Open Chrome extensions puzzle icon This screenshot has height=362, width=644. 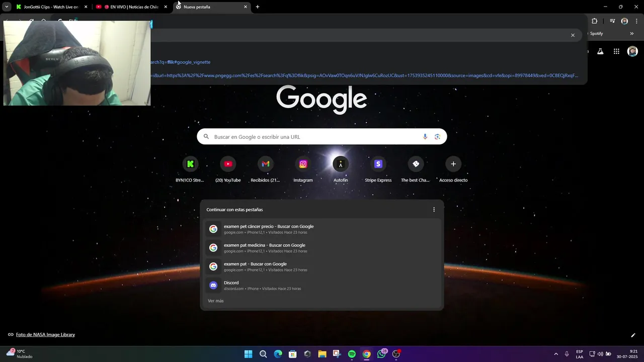pos(595,21)
